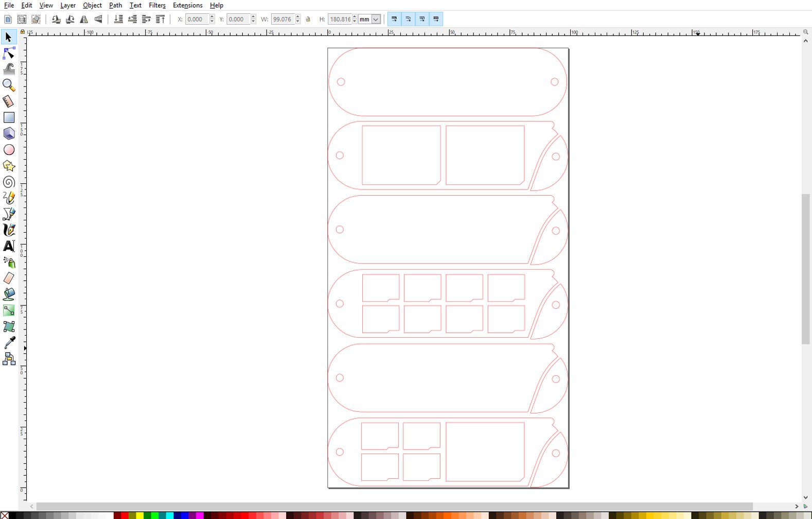Open the Path menu
812x519 pixels.
[115, 5]
